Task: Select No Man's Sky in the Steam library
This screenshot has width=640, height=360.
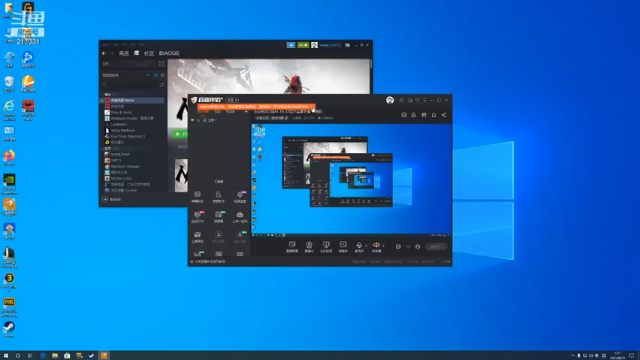Action: coord(118,178)
